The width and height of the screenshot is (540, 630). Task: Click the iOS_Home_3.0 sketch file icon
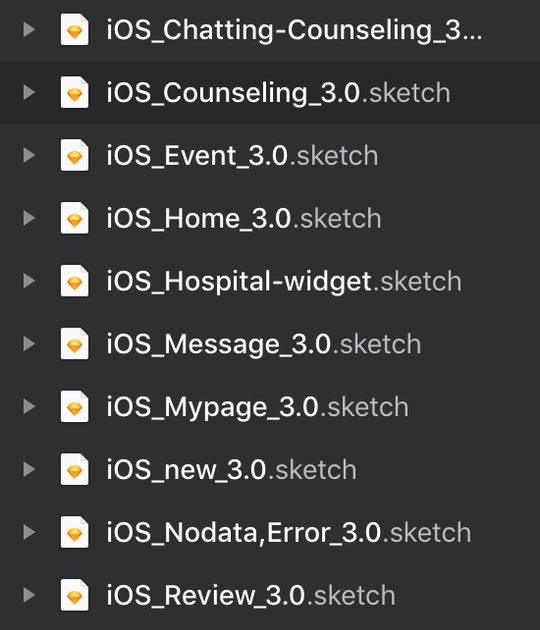tap(74, 218)
